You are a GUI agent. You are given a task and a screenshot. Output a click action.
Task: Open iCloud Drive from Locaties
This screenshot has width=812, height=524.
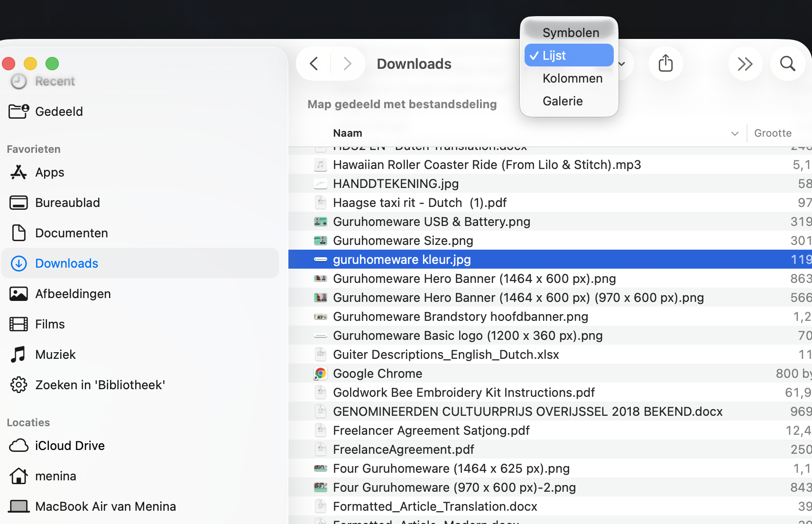70,445
